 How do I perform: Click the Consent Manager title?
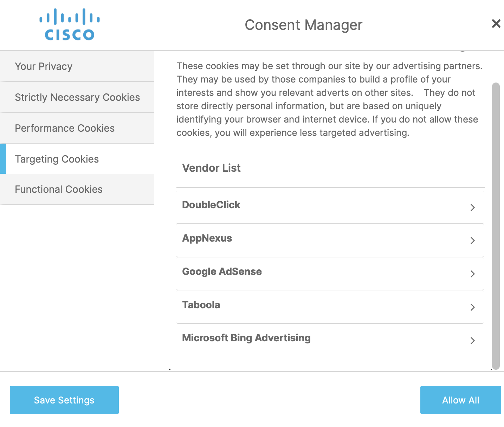click(x=303, y=25)
